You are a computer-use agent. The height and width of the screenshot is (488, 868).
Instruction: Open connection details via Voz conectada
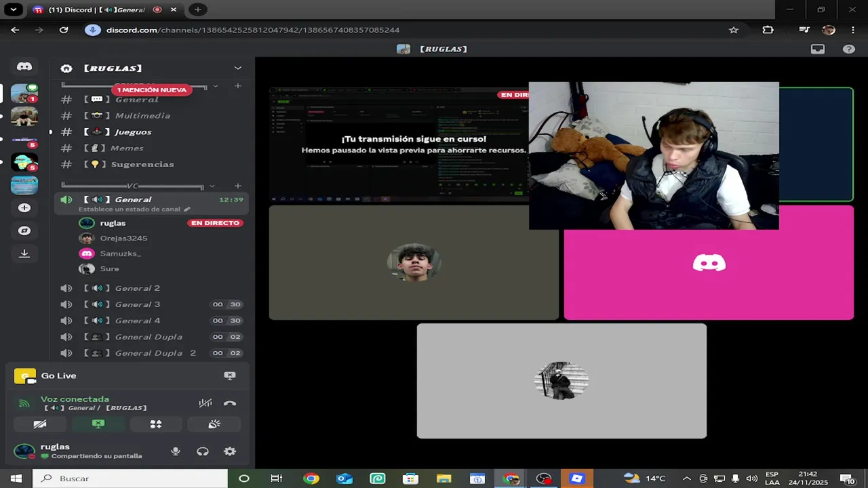tap(75, 399)
